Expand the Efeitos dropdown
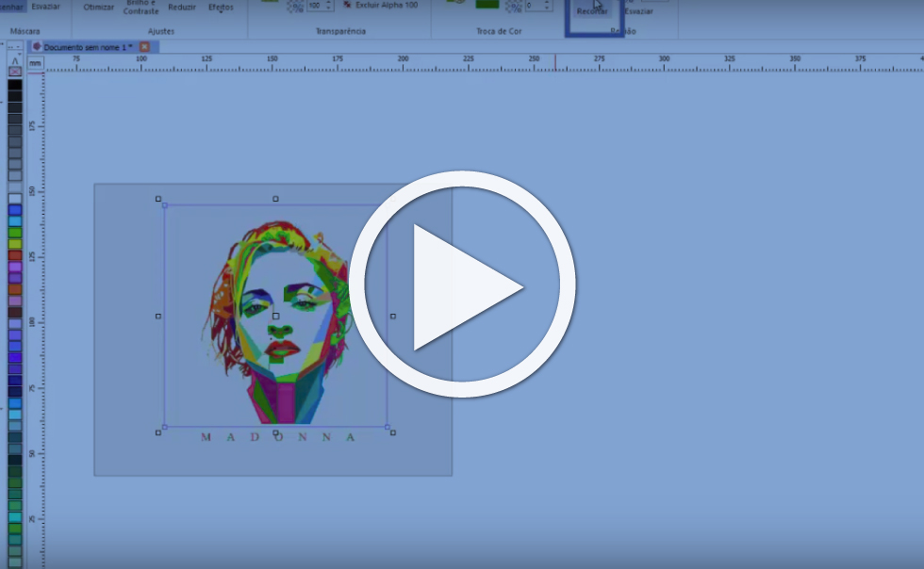The width and height of the screenshot is (924, 569). click(x=221, y=8)
